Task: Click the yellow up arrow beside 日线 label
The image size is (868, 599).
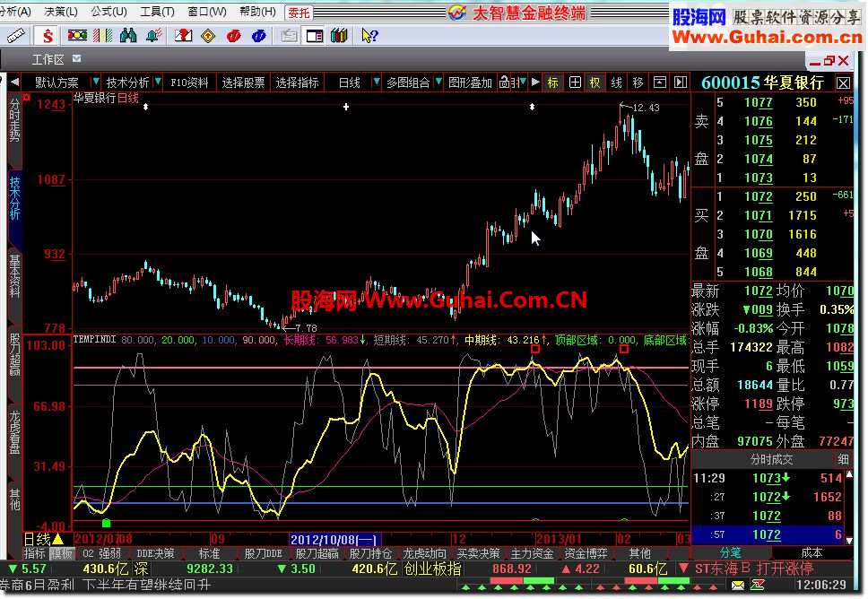Action: pos(57,539)
